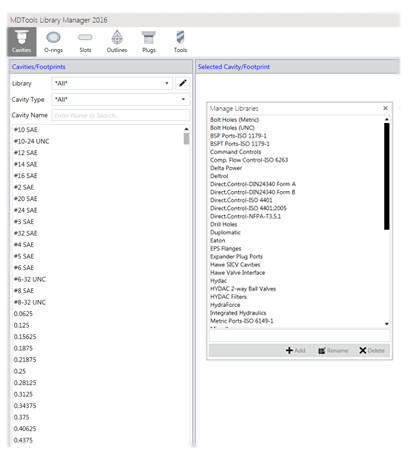
Task: Click the Delete library button
Action: pyautogui.click(x=372, y=350)
